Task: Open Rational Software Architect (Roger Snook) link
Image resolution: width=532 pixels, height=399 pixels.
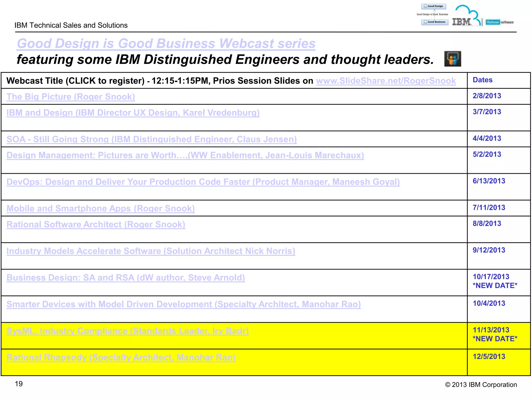Action: (x=96, y=224)
